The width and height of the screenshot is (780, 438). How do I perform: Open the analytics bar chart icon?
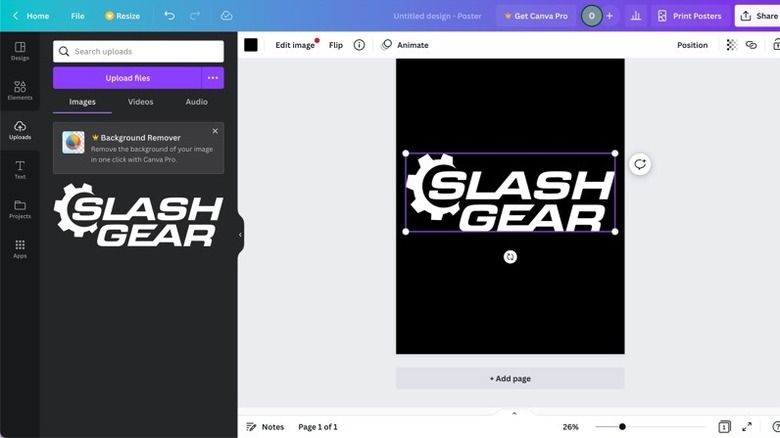click(636, 16)
